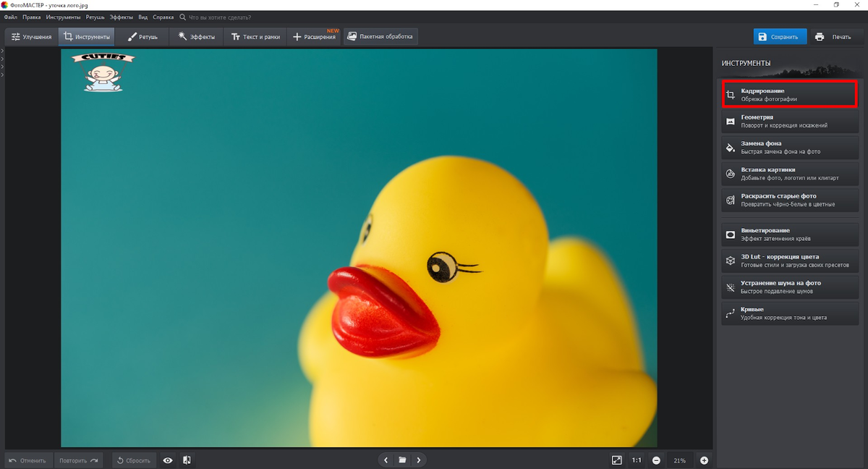The height and width of the screenshot is (469, 868).
Task: Open the Замена фона background tool
Action: coord(790,148)
